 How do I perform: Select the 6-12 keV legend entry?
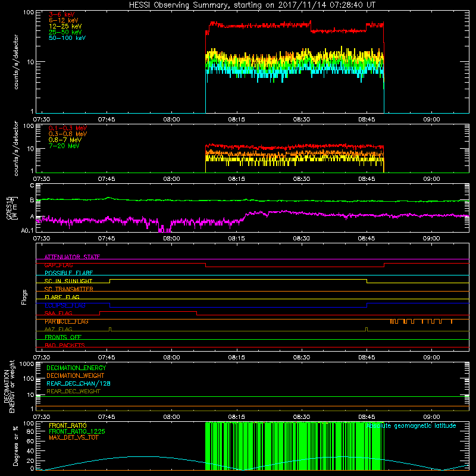pyautogui.click(x=64, y=20)
